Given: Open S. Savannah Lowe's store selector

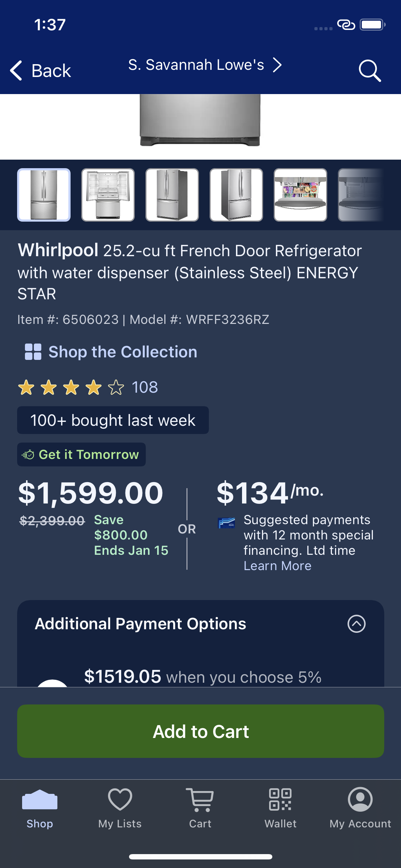Looking at the screenshot, I should [205, 65].
